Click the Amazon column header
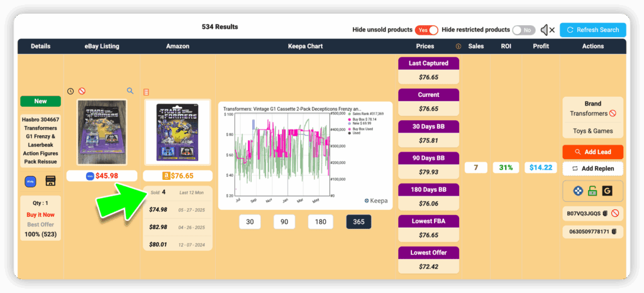 click(177, 47)
